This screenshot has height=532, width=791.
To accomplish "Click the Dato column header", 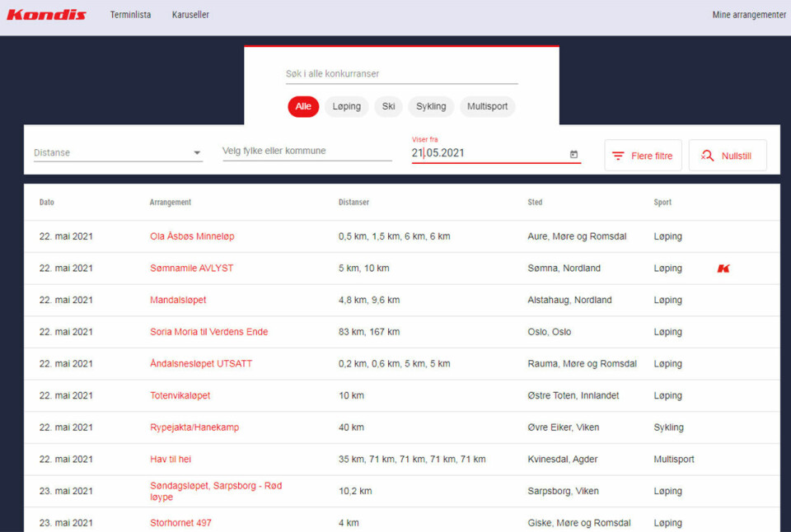I will tap(46, 203).
